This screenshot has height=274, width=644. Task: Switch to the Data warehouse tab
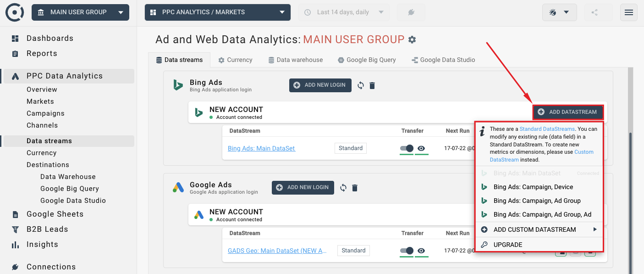(296, 60)
